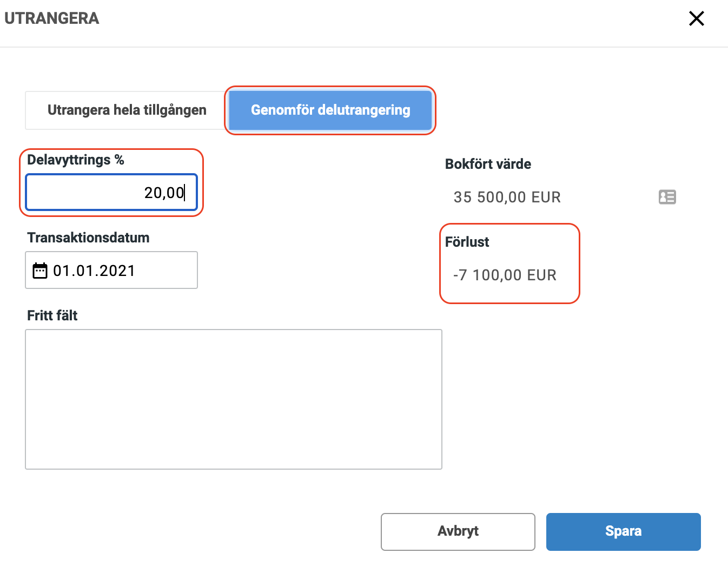Click the Bokfört värde heading

tap(488, 164)
